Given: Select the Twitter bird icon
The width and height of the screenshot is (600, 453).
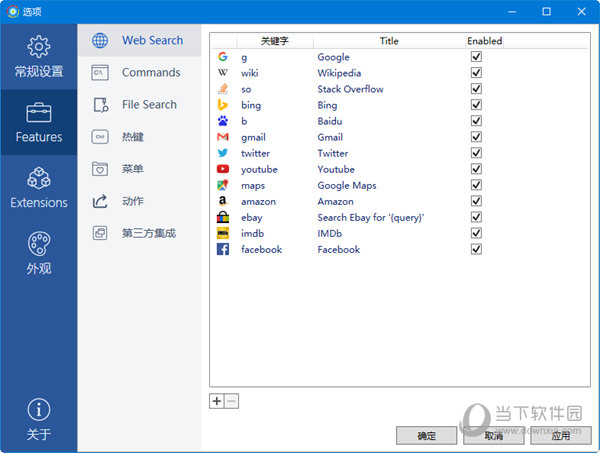Looking at the screenshot, I should [x=223, y=153].
